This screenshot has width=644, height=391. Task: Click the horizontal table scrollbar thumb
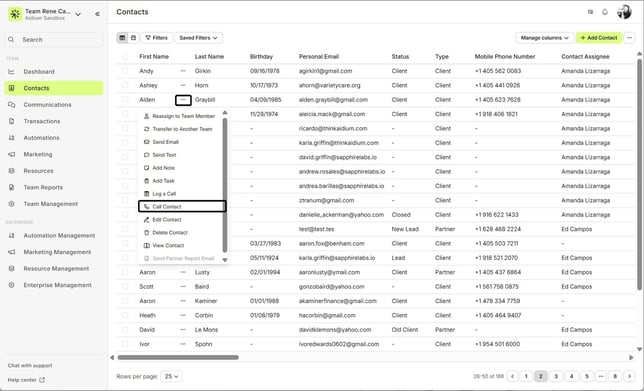pyautogui.click(x=178, y=358)
